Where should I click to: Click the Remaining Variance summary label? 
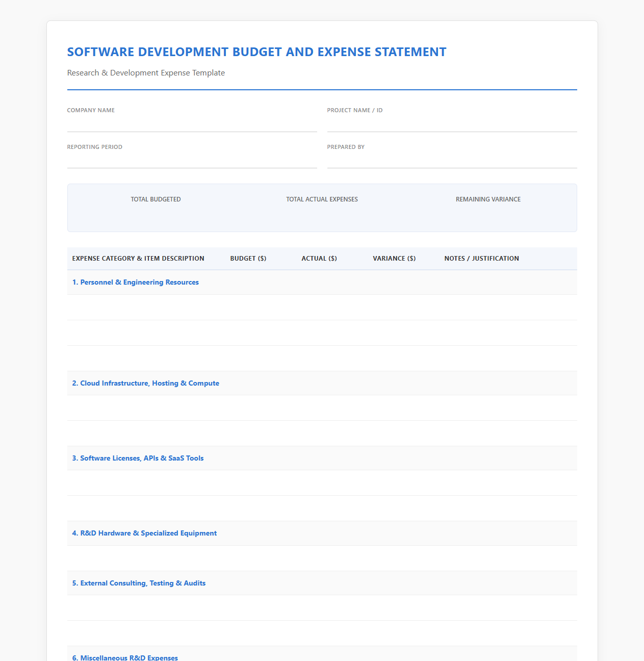coord(488,199)
